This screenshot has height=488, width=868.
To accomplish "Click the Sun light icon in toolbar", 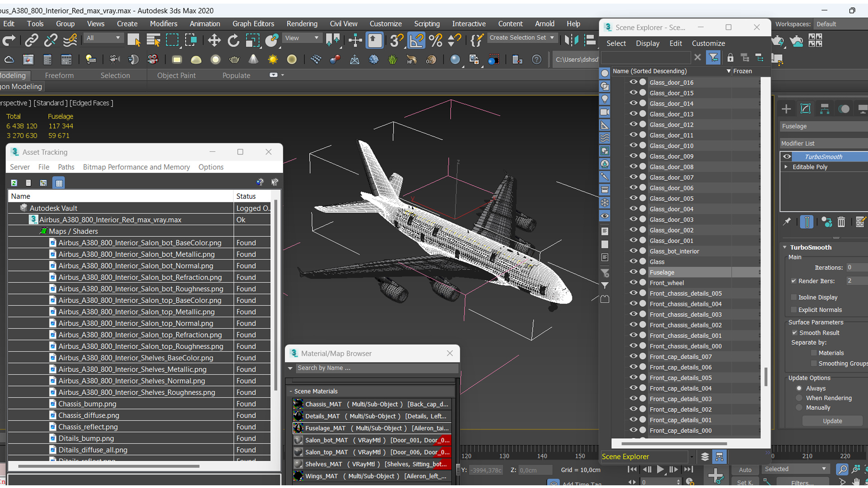I will point(273,60).
